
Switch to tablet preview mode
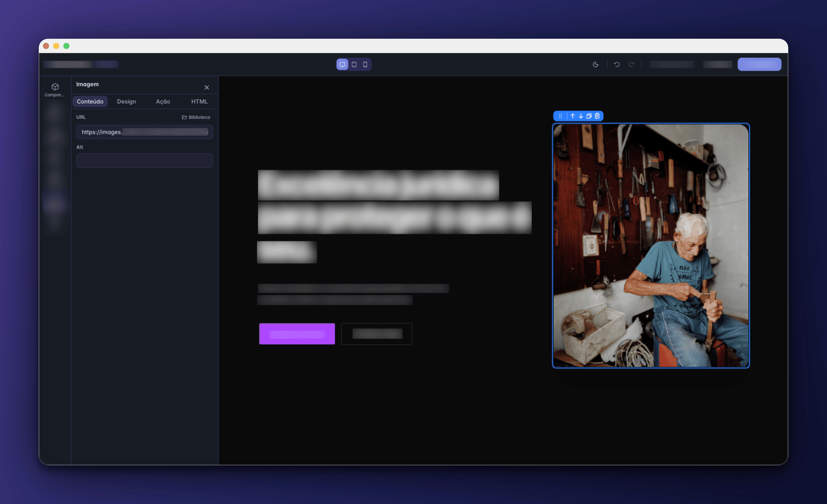pos(354,64)
